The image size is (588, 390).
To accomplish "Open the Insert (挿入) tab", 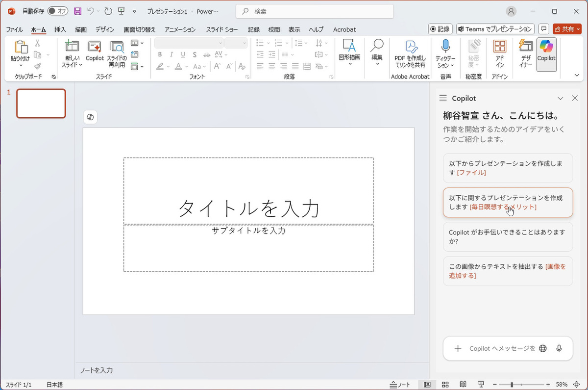I will click(61, 29).
